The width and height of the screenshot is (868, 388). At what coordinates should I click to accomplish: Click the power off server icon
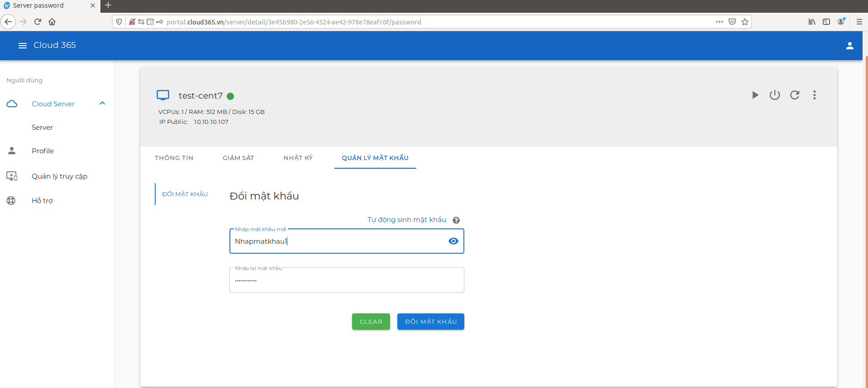point(775,95)
